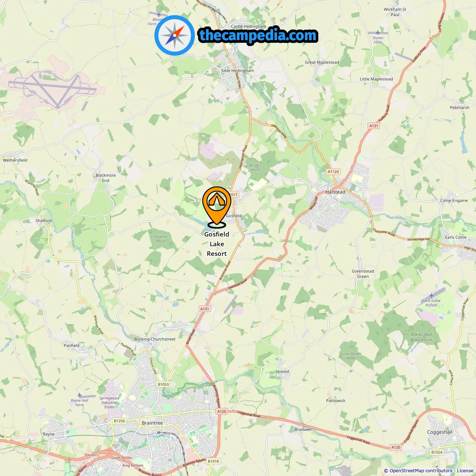Click the Earls Colne Airfield plane icon
The image size is (476, 476).
pyautogui.click(x=431, y=296)
